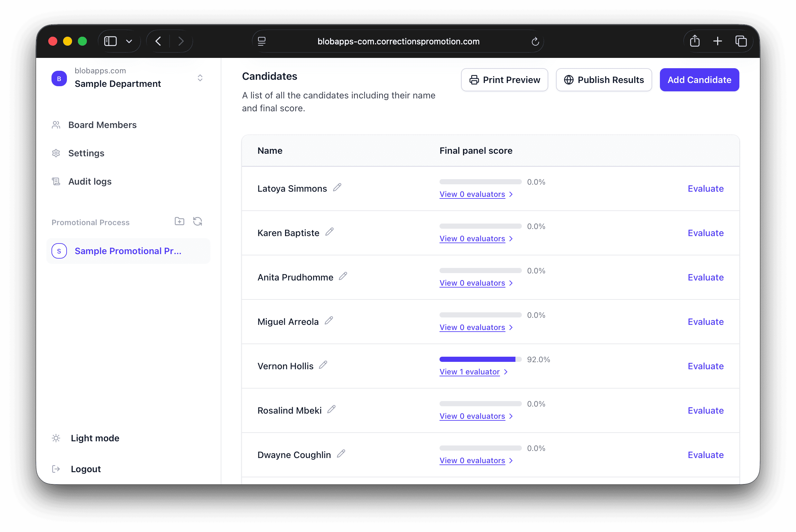
Task: Go back in browser history
Action: click(158, 41)
